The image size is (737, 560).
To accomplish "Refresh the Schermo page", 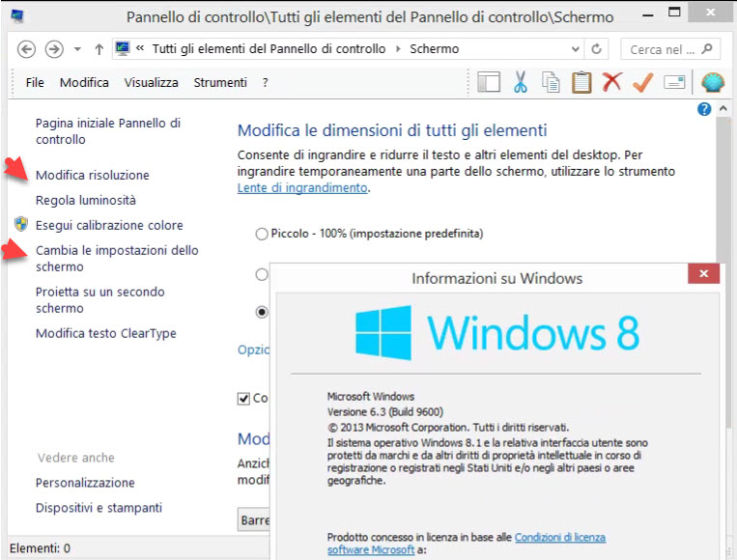I will pos(596,49).
